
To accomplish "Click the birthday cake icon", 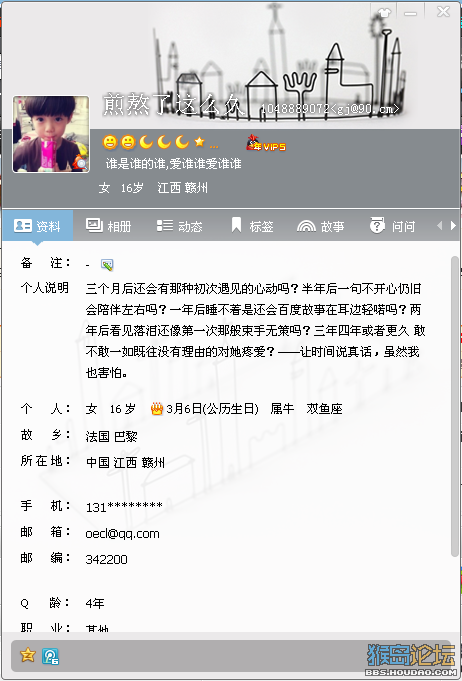I will [x=157, y=408].
